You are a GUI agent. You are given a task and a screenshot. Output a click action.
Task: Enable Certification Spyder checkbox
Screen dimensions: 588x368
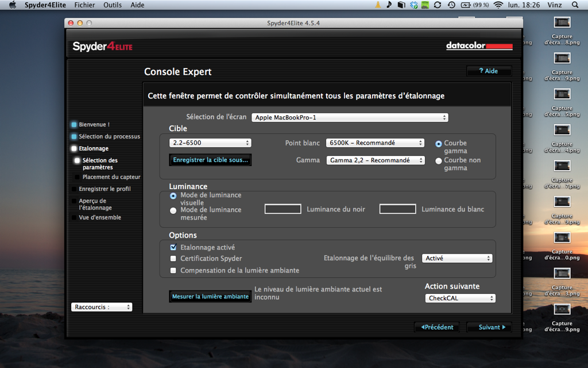[173, 259]
